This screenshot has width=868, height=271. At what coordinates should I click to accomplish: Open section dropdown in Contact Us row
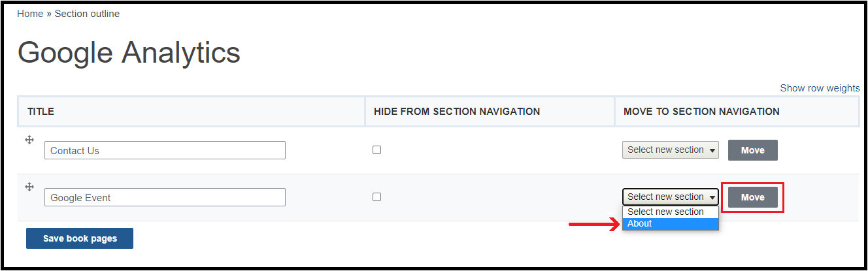click(x=671, y=150)
